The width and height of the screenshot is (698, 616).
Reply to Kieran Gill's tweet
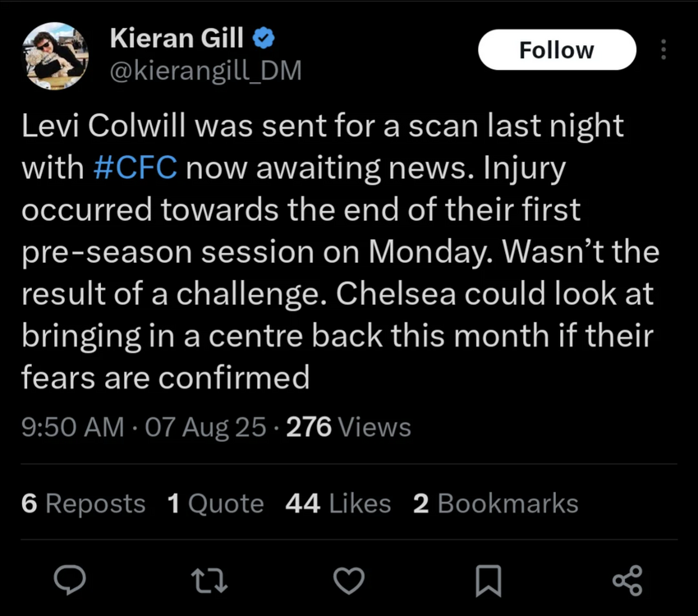(x=70, y=581)
